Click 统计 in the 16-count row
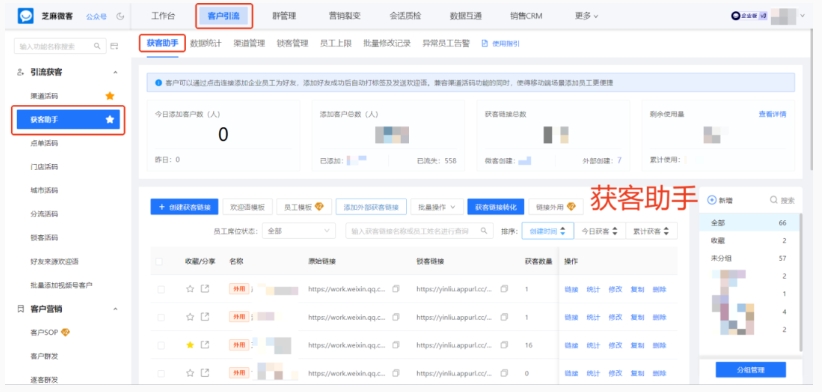The image size is (822, 392). pyautogui.click(x=593, y=345)
